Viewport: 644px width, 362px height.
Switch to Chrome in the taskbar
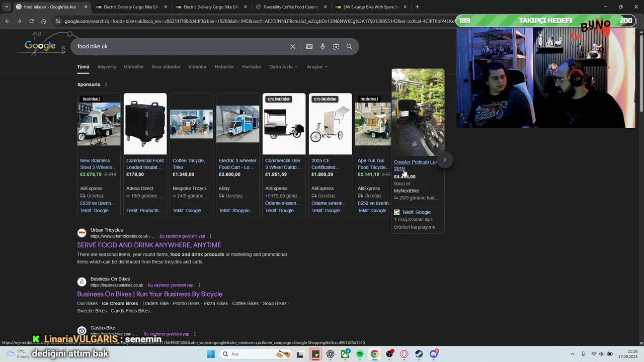click(374, 354)
